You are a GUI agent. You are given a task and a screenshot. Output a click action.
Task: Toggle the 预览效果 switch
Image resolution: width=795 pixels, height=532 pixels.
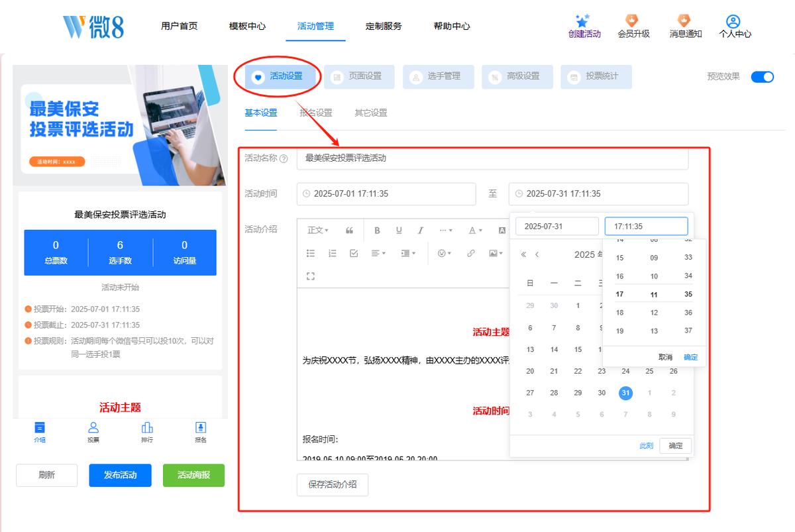[763, 77]
